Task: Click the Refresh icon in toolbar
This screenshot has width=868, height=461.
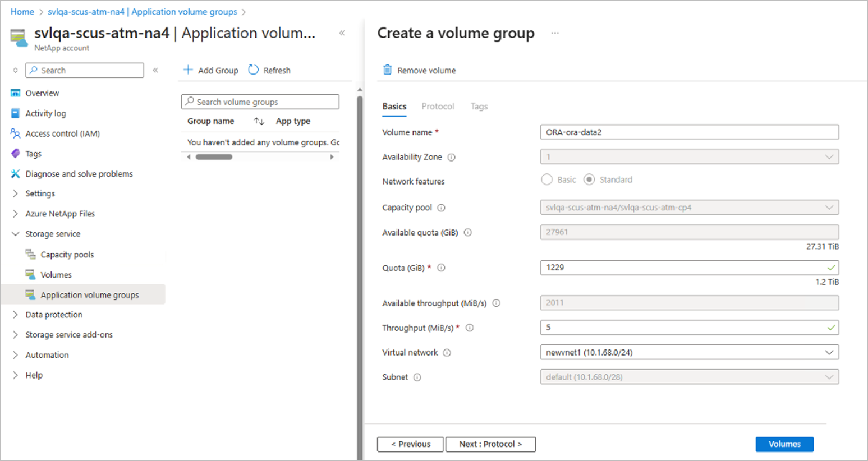Action: [x=254, y=70]
